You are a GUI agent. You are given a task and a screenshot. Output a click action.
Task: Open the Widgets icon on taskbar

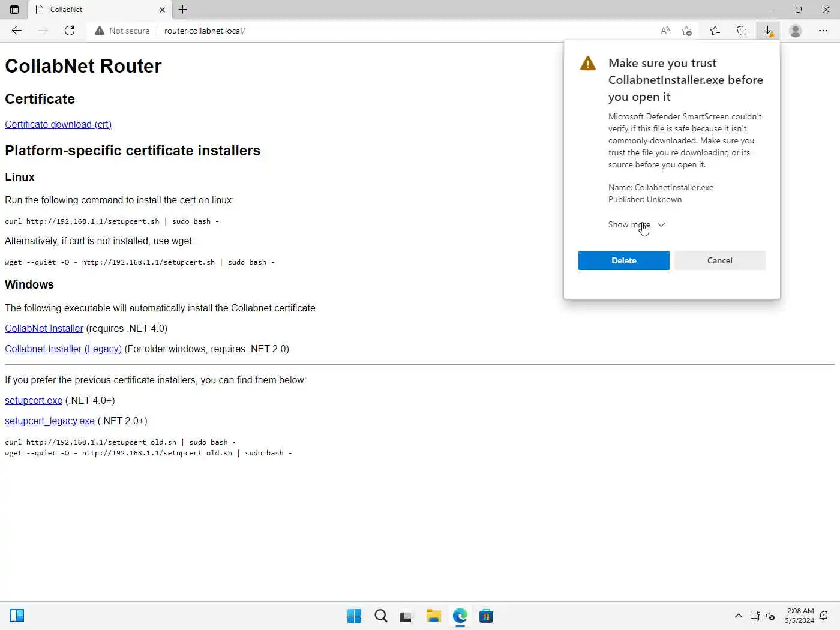tap(17, 616)
